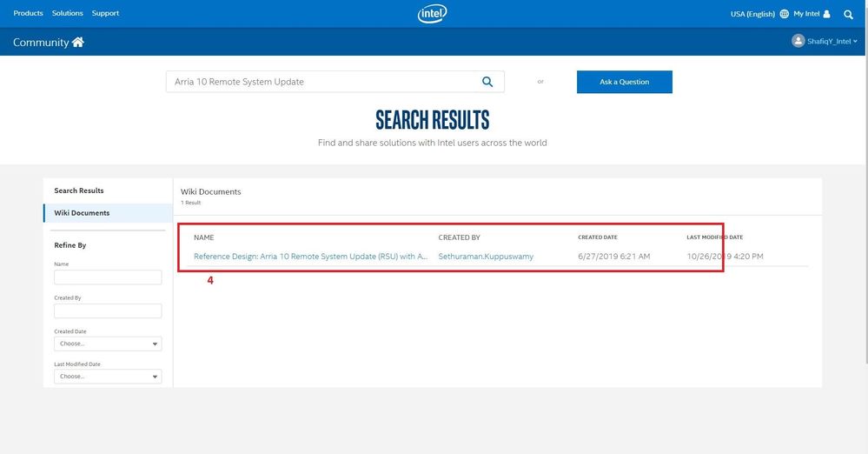Click the ShafiqY_Intel avatar icon
This screenshot has height=454, width=868.
[798, 41]
